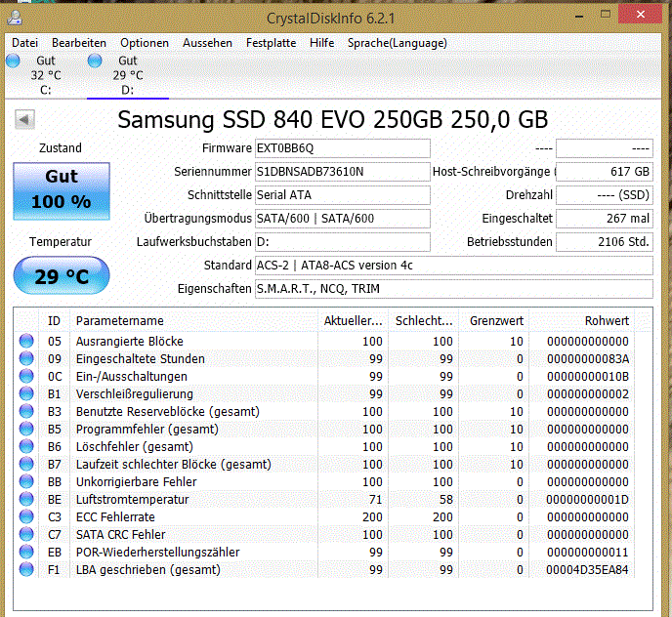Click the Eigenschaften field S.M.A.R.T., NCQ, TRIM
672x617 pixels.
tap(454, 289)
